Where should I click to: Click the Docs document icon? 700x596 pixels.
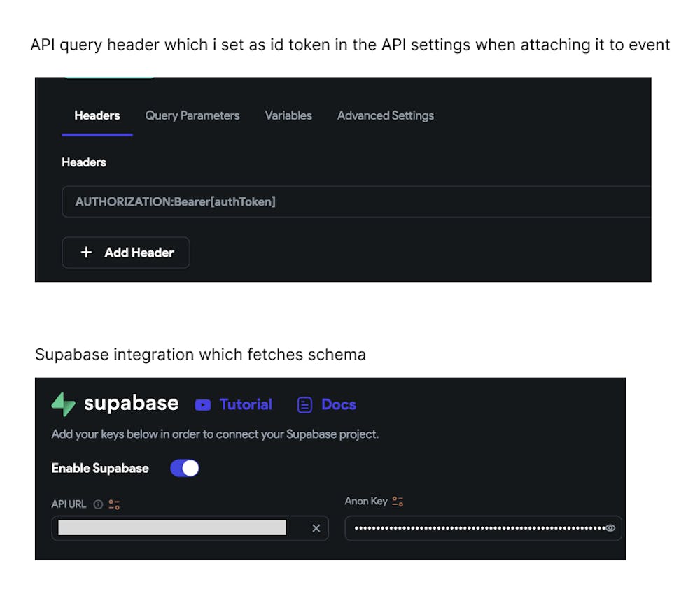(x=304, y=405)
